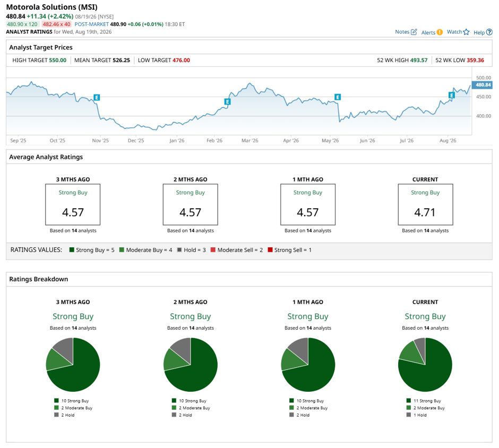499x448 pixels.
Task: Click the Alerts orange warning icon
Action: 440,32
